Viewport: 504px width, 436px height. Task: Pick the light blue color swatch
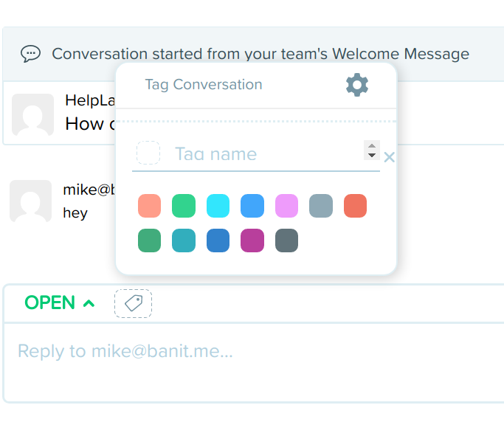252,206
